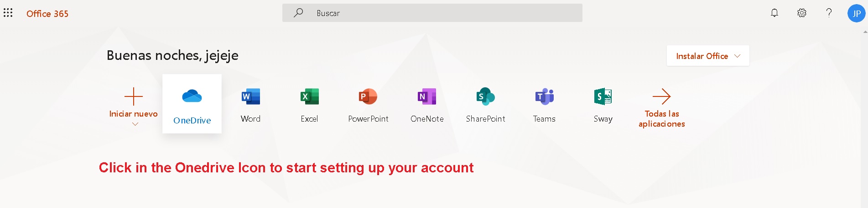This screenshot has height=208, width=868.
Task: Launch the Word app
Action: pos(250,105)
